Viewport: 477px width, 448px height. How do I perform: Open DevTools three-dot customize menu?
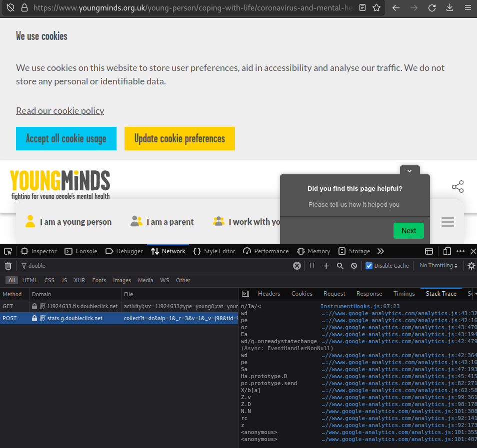pyautogui.click(x=460, y=251)
